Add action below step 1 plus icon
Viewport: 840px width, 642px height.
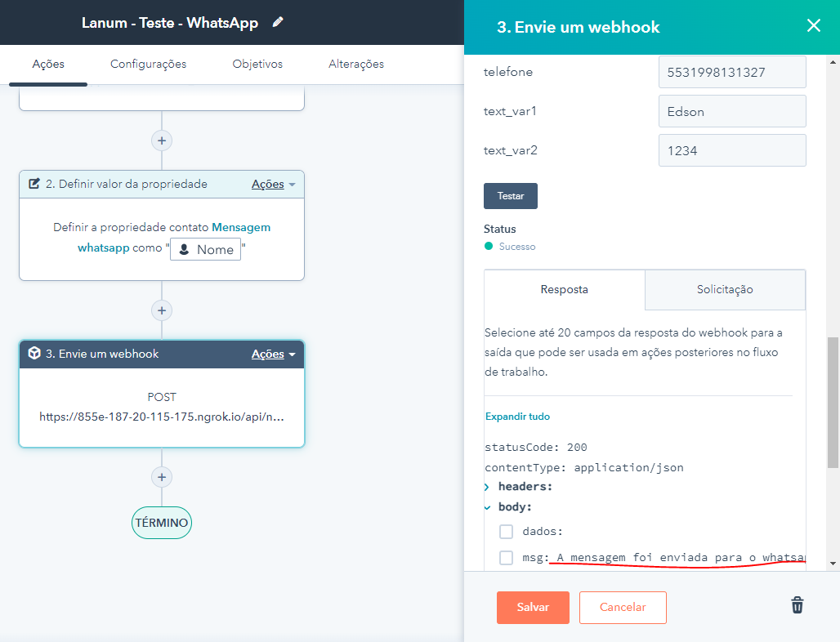coord(162,140)
